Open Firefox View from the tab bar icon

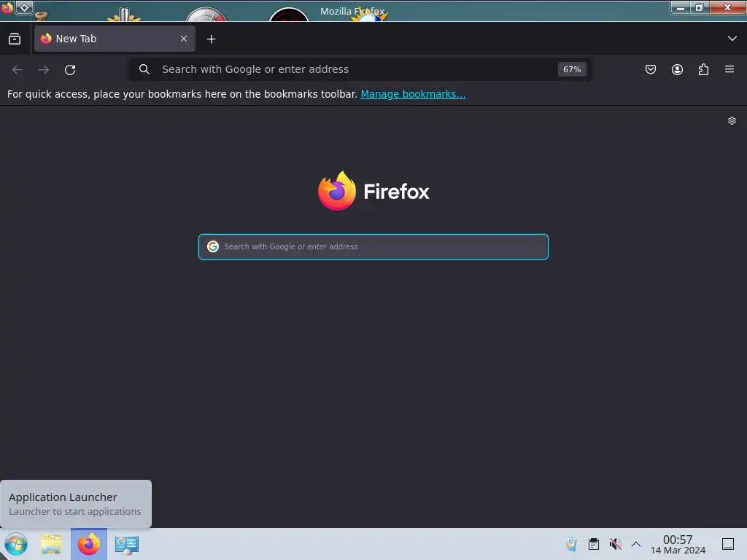pos(15,39)
